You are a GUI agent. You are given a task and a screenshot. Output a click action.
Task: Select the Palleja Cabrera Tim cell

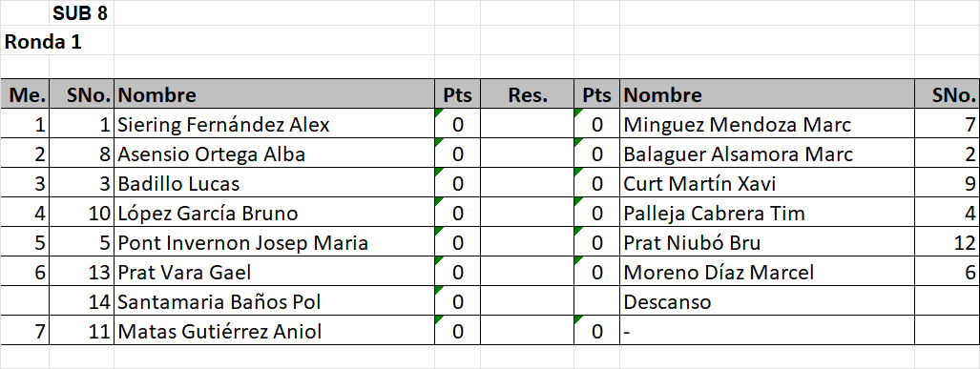[x=767, y=214]
